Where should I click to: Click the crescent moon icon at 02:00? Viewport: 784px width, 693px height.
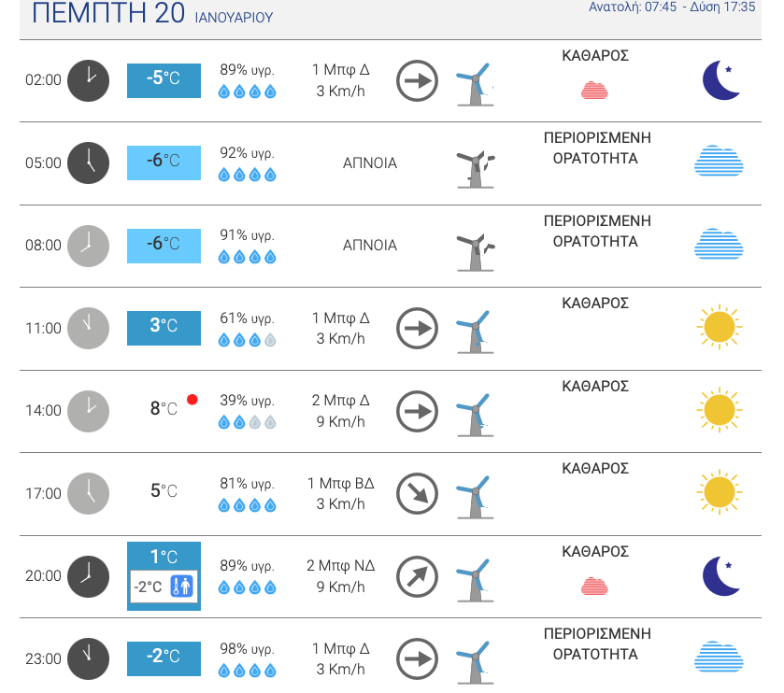click(x=720, y=80)
